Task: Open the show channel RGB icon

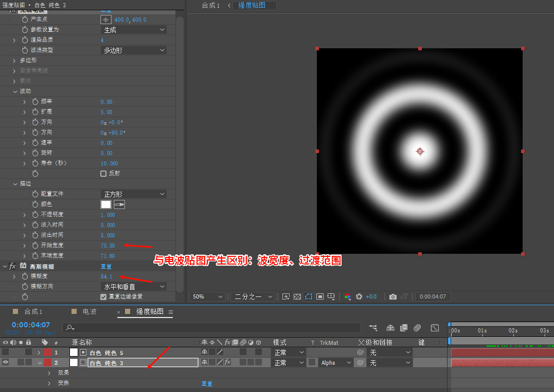Action: pos(348,297)
